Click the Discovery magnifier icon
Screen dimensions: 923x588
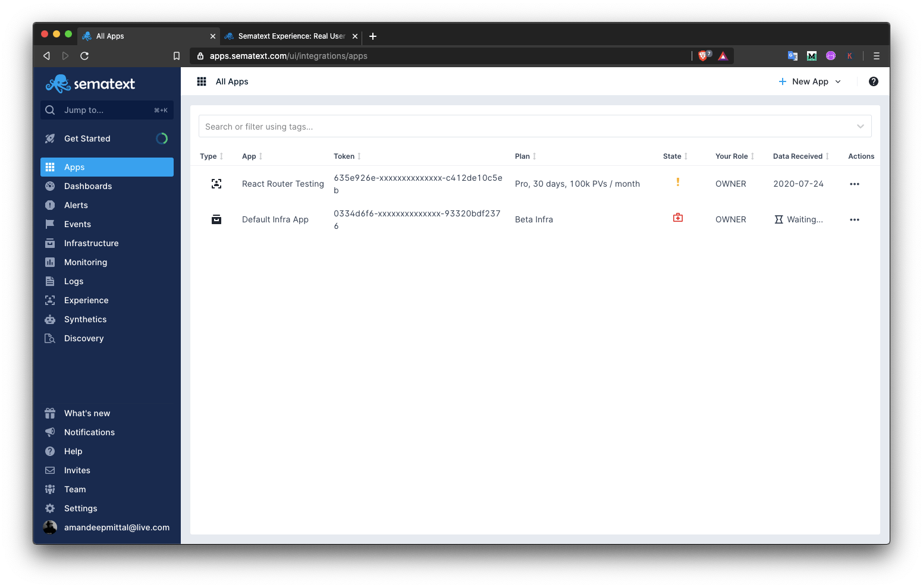pyautogui.click(x=50, y=338)
